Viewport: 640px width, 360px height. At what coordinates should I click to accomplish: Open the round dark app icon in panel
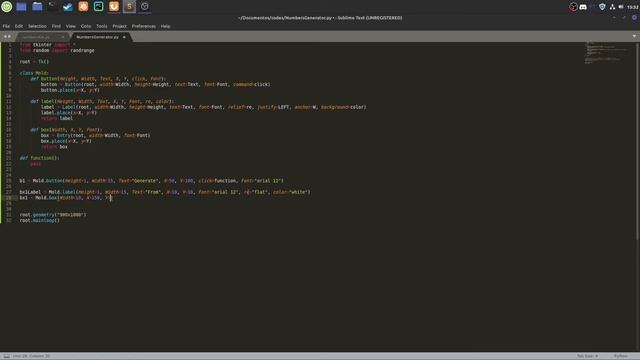[x=144, y=7]
